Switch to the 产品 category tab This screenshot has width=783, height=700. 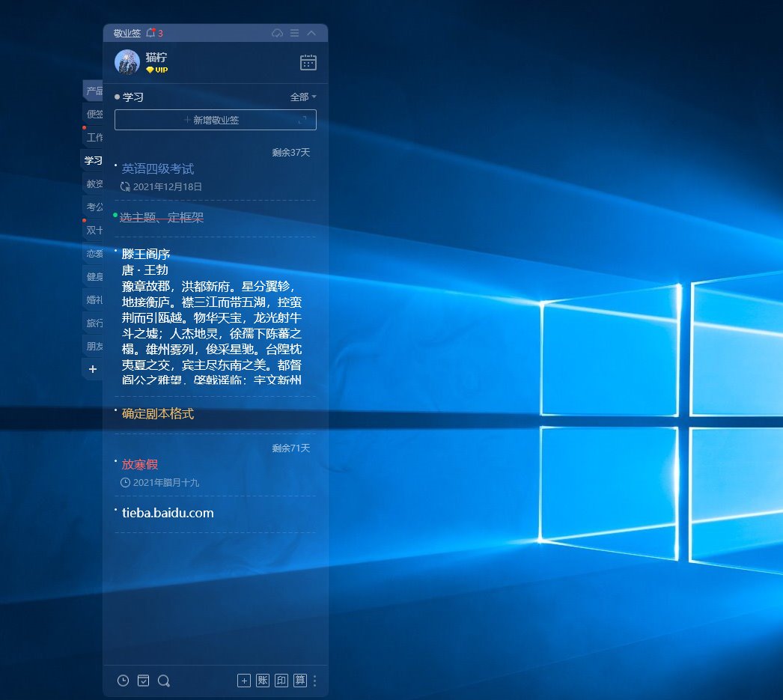coord(94,91)
